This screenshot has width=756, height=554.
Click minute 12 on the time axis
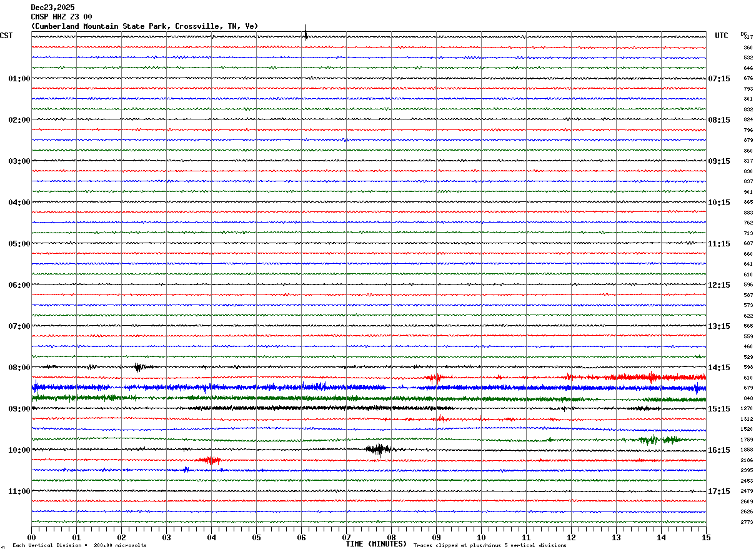(571, 537)
